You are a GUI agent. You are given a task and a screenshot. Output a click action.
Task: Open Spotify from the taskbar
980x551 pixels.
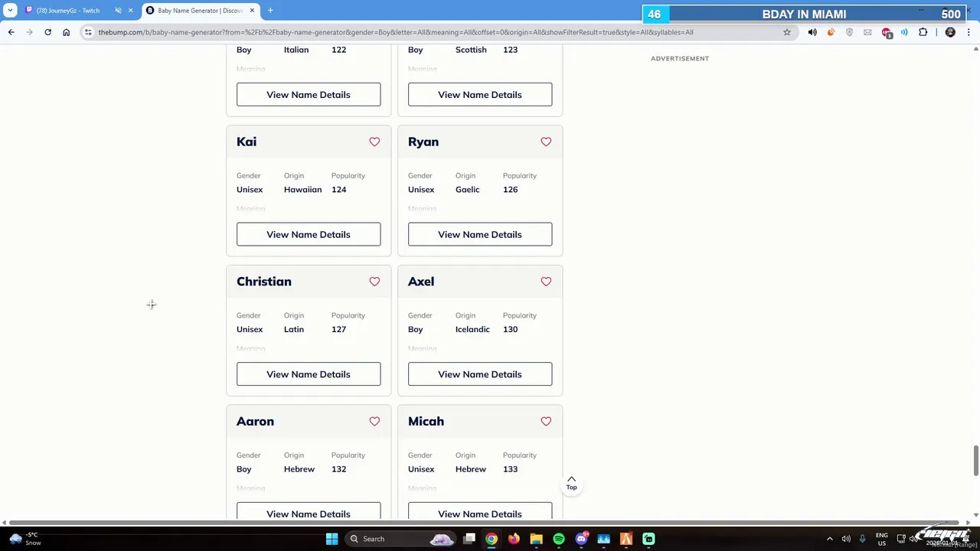click(x=559, y=539)
